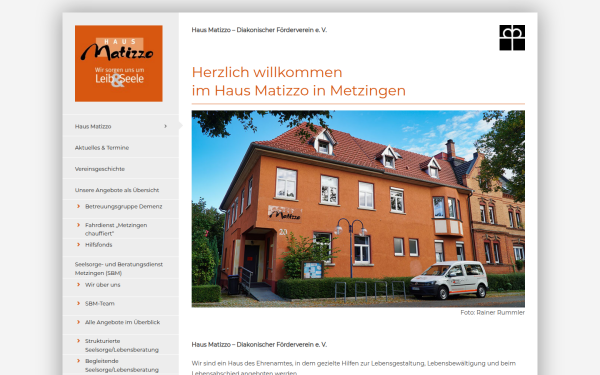The width and height of the screenshot is (600, 375).
Task: Open Fahrdienst „Metzingen chauffiert“ link
Action: coord(116,229)
